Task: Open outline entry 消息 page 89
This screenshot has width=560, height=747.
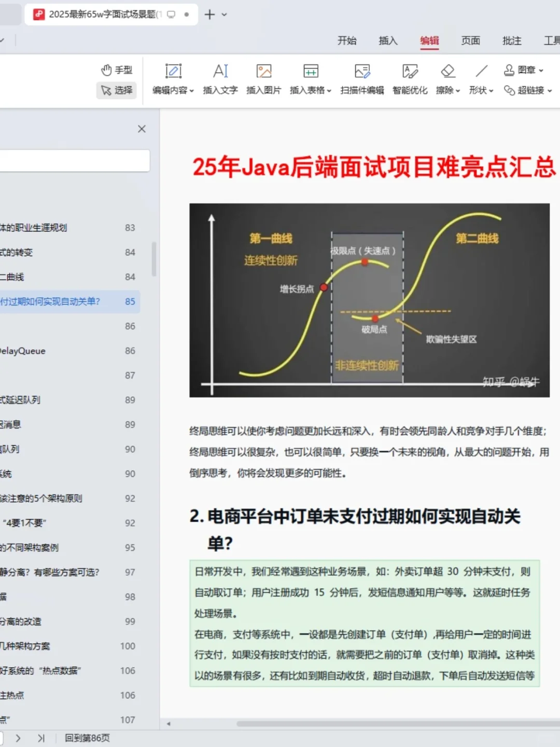Action: 70,424
